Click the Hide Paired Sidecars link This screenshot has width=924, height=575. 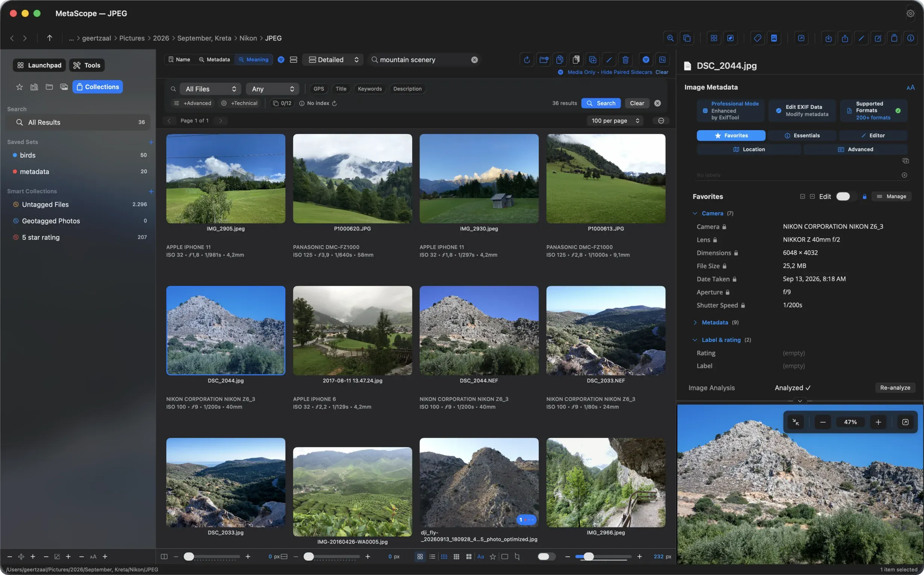(x=626, y=72)
